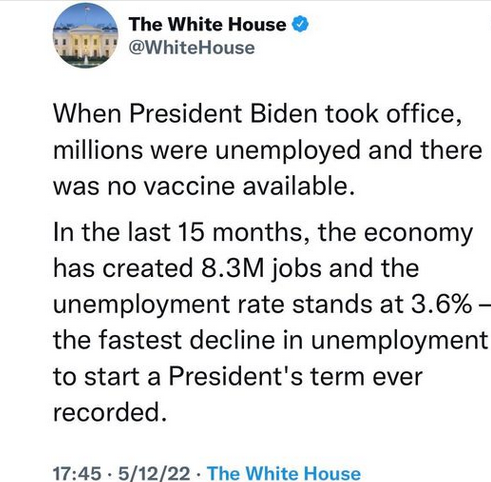Click the @WhiteHouse handle
491x482 pixels.
click(192, 48)
